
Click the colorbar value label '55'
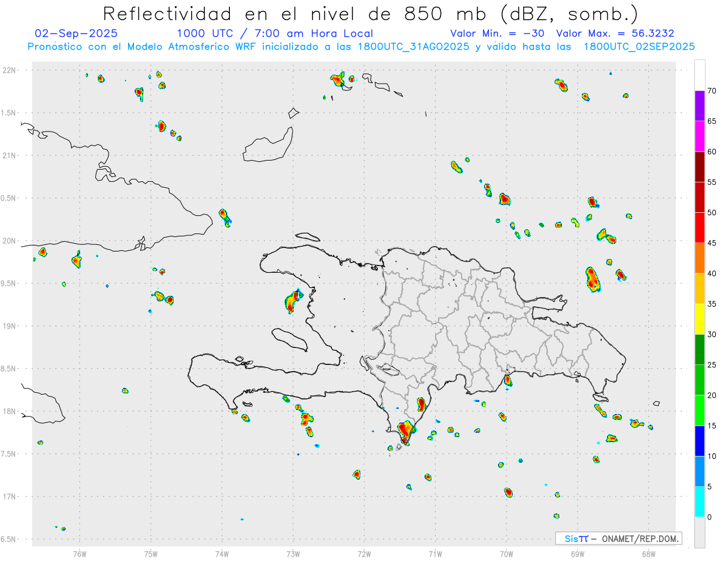click(x=712, y=182)
